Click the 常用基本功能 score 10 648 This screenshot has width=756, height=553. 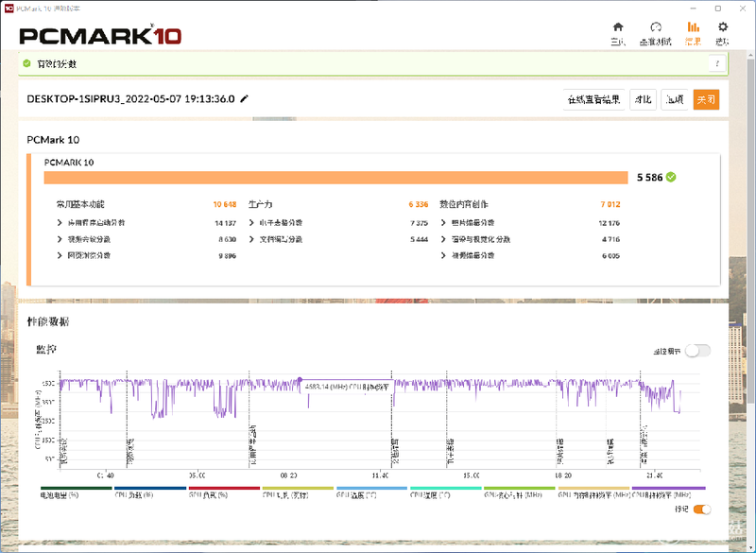225,204
